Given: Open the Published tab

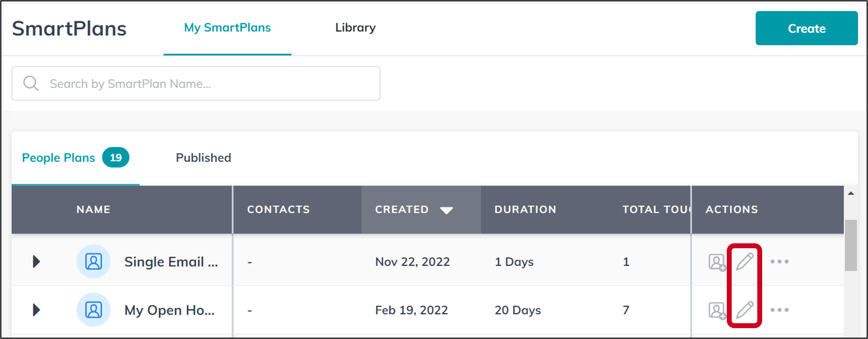Looking at the screenshot, I should 203,158.
